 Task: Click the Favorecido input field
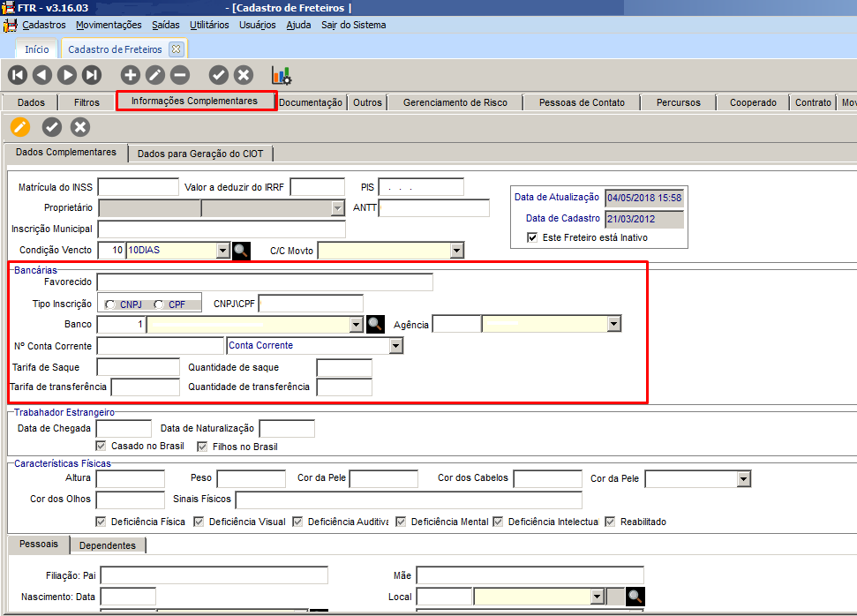click(x=265, y=282)
